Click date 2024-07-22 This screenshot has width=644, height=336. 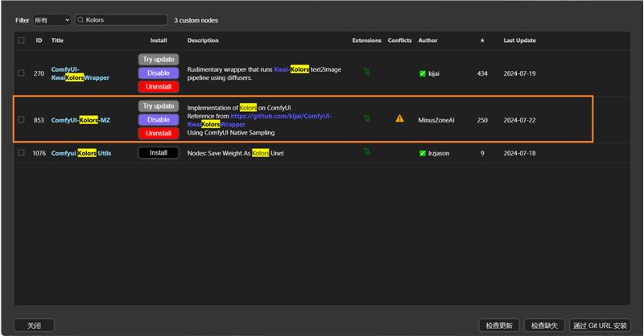(x=519, y=120)
